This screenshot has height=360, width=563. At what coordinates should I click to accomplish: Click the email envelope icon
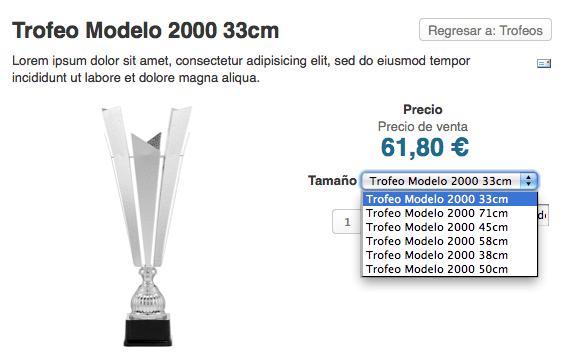point(544,64)
